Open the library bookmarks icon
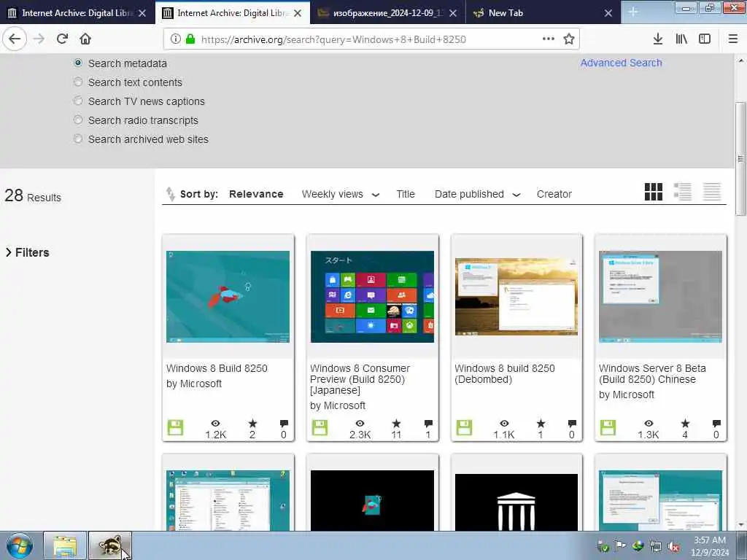 681,39
